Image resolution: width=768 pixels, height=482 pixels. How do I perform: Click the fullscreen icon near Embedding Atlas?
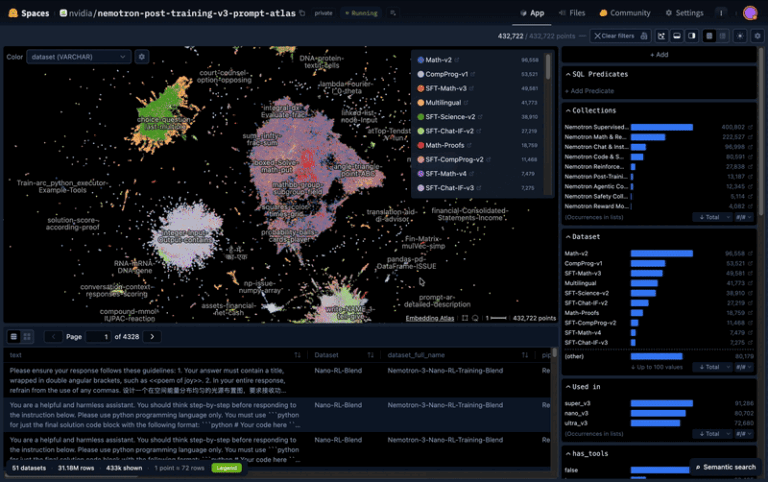[465, 318]
